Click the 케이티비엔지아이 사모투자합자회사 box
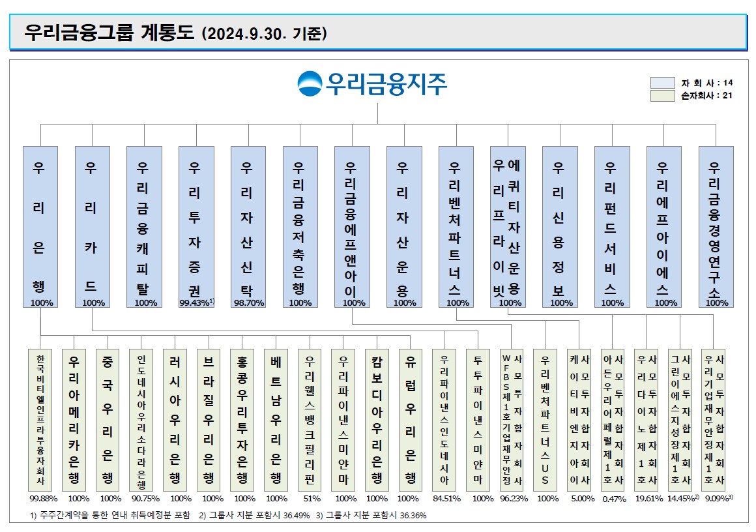 coord(579,420)
